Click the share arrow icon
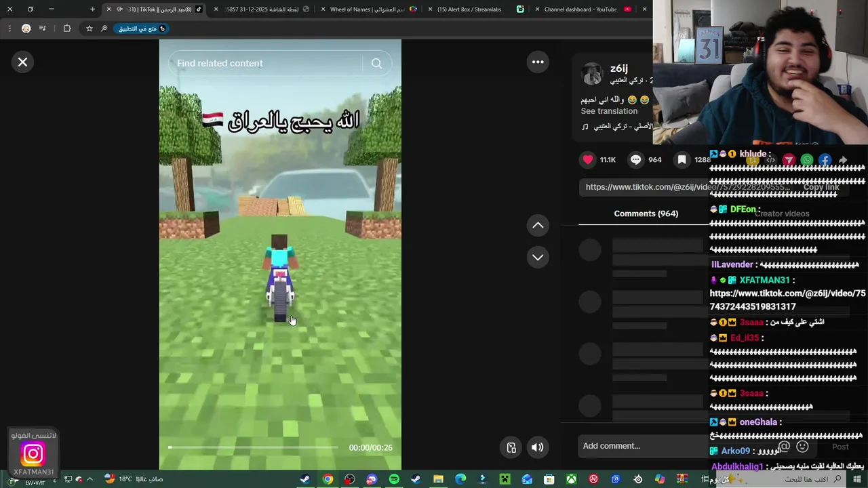Viewport: 868px width, 488px height. tap(843, 160)
